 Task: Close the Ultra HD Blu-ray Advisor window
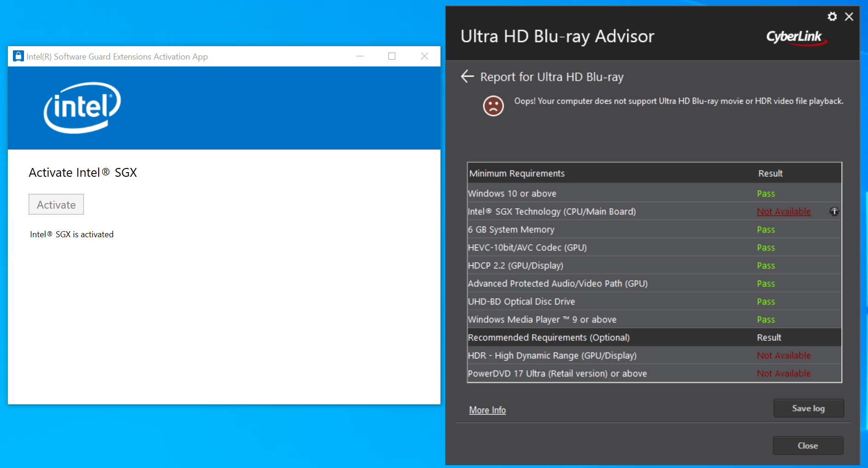[849, 17]
